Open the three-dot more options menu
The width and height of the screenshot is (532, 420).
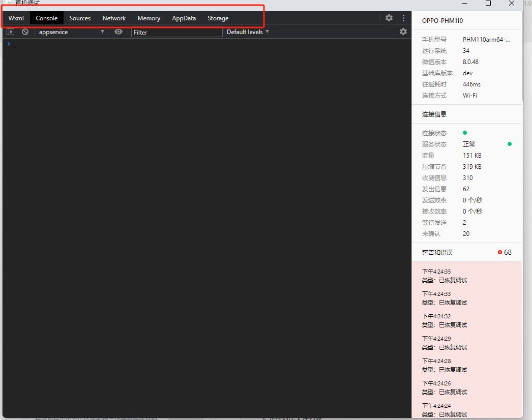tap(403, 18)
